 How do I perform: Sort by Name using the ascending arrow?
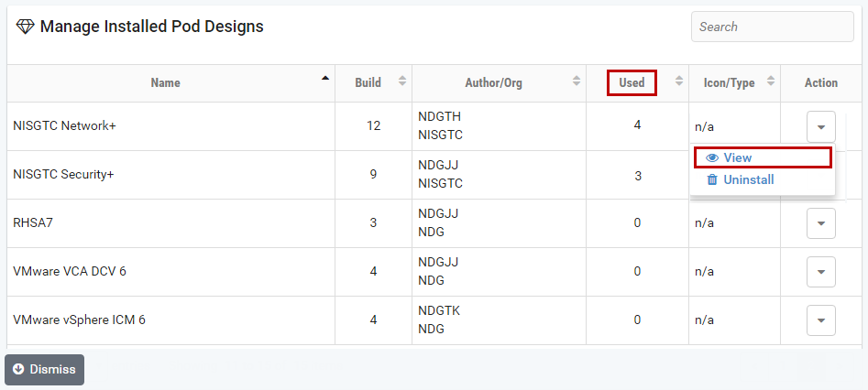click(325, 80)
